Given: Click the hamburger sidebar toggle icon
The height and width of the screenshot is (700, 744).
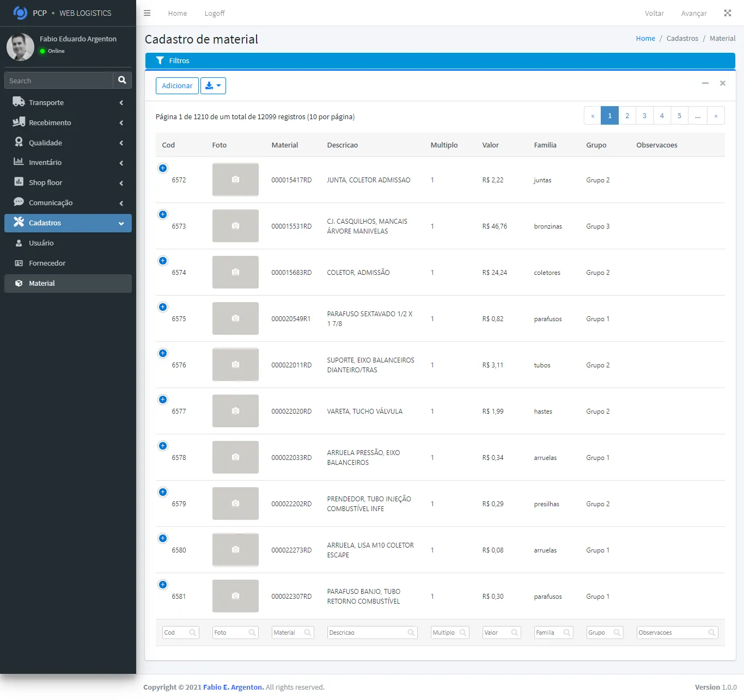Looking at the screenshot, I should 147,13.
